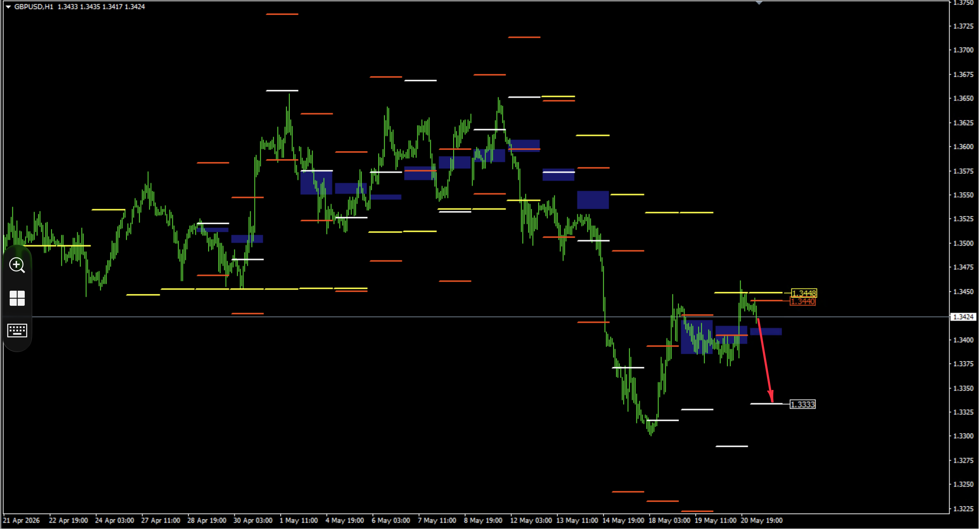Click the chart shift triangle marker at top
Viewport: 980px width, 529px height.
tap(759, 3)
